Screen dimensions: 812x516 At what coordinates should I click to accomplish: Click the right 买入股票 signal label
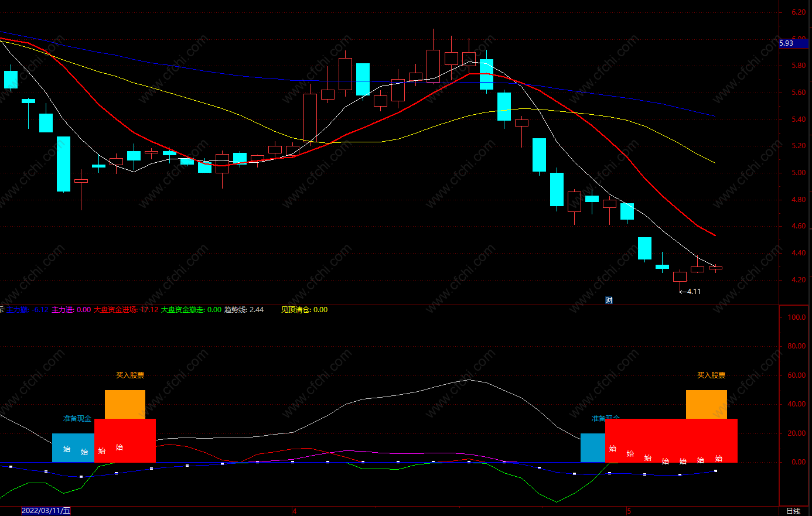pos(711,375)
